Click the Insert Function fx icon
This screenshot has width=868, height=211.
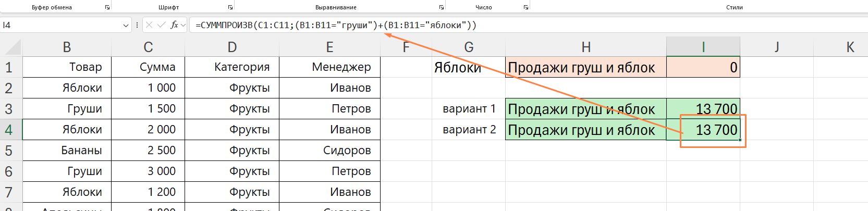[174, 25]
